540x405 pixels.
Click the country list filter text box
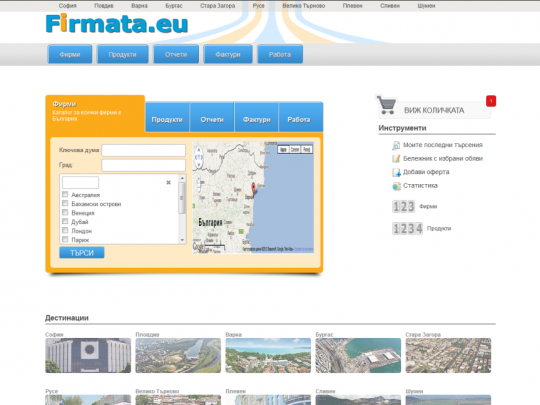[81, 182]
